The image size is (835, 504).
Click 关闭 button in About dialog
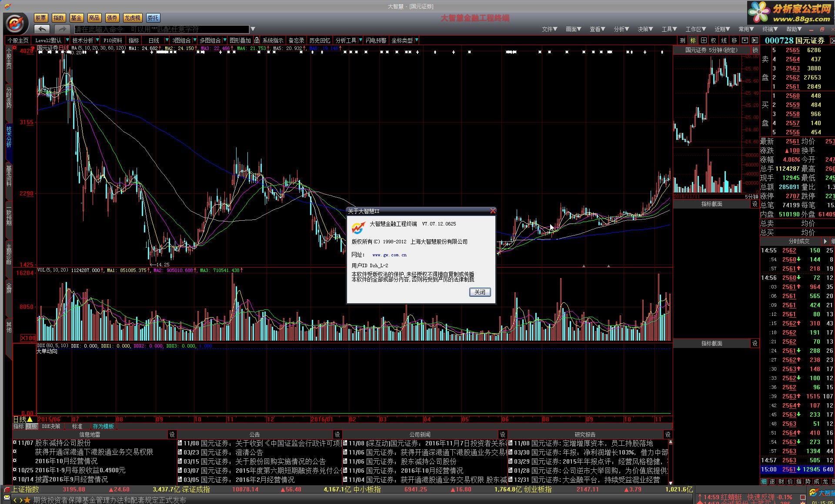point(480,292)
